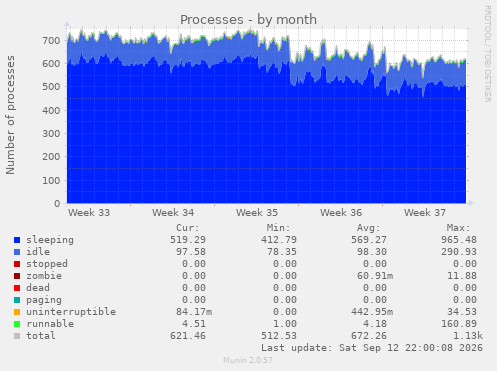
Task: Click the idle minimum value 78.35
Action: point(282,252)
